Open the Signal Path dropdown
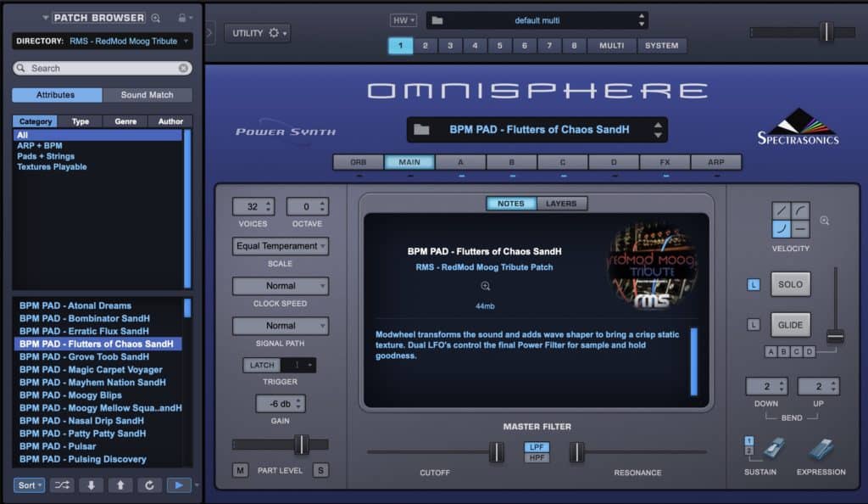The width and height of the screenshot is (868, 504). (x=280, y=326)
